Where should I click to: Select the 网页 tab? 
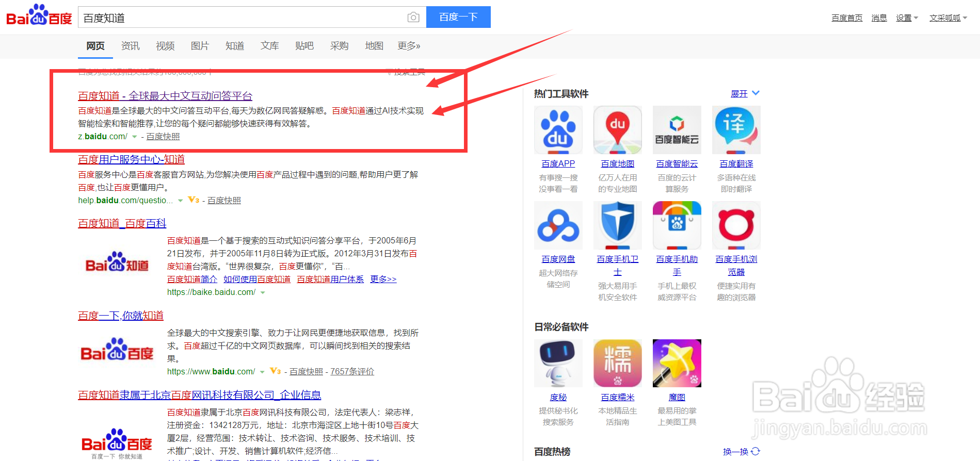click(95, 46)
